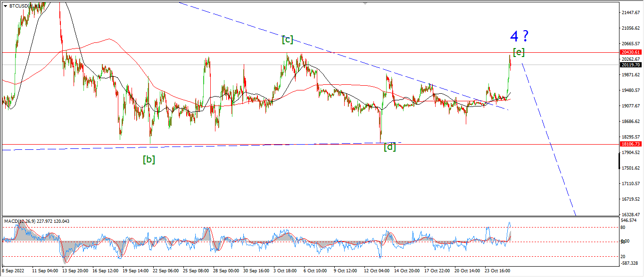This screenshot has width=644, height=277.
Task: Select the green [e] wave label
Action: (x=519, y=52)
